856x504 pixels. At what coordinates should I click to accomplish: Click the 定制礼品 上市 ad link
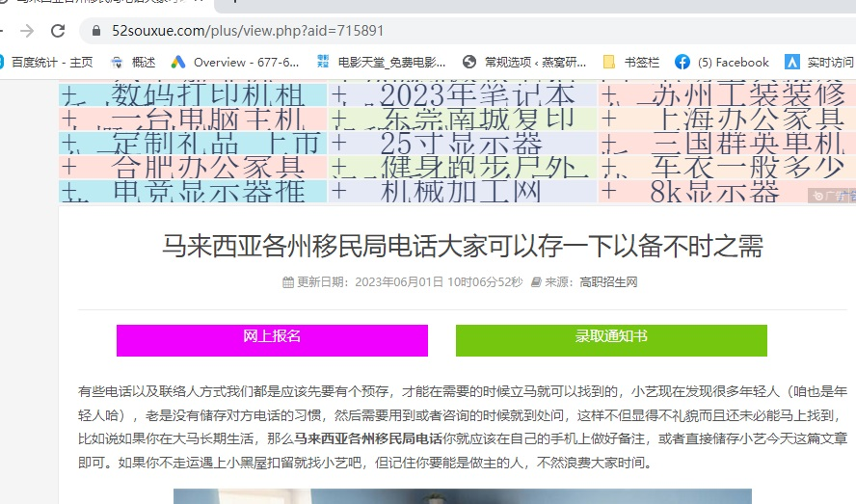[x=215, y=143]
